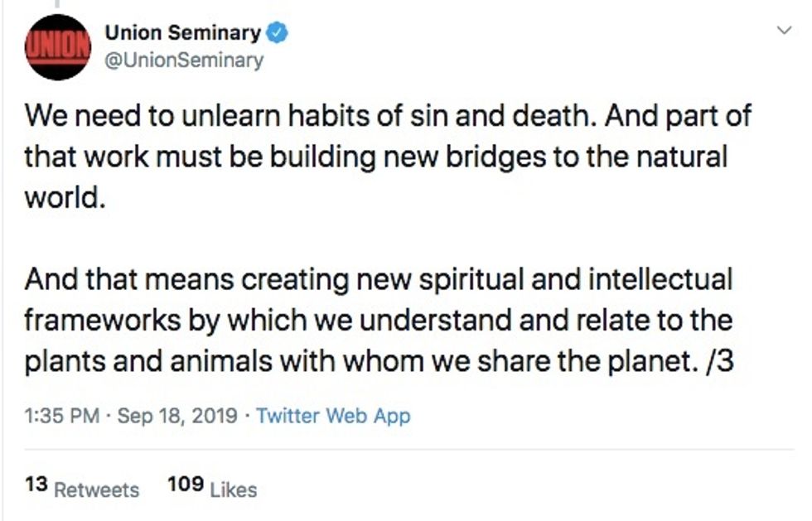Visit the @UnionSeminary handle
812x521 pixels.
click(183, 60)
